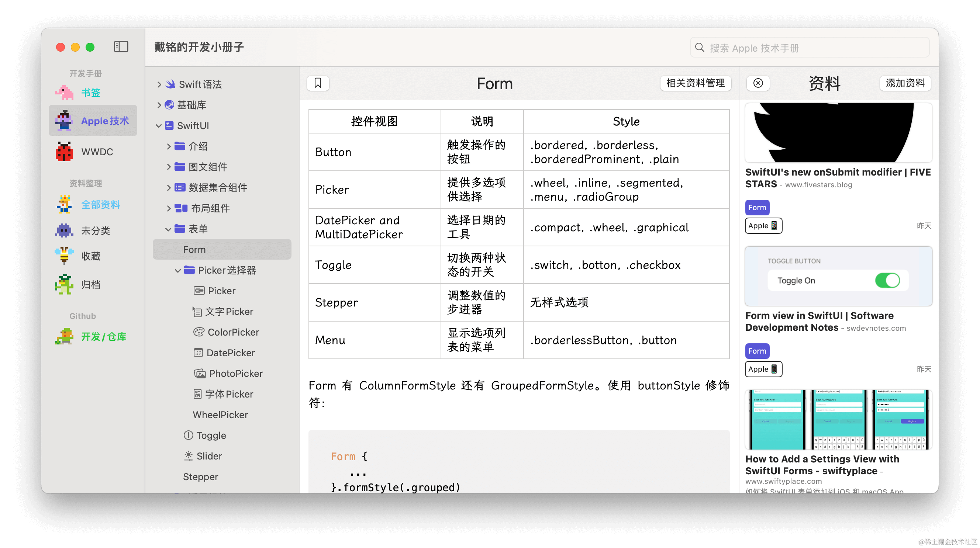The height and width of the screenshot is (548, 980).
Task: Select the Slider item in tree
Action: pyautogui.click(x=209, y=456)
